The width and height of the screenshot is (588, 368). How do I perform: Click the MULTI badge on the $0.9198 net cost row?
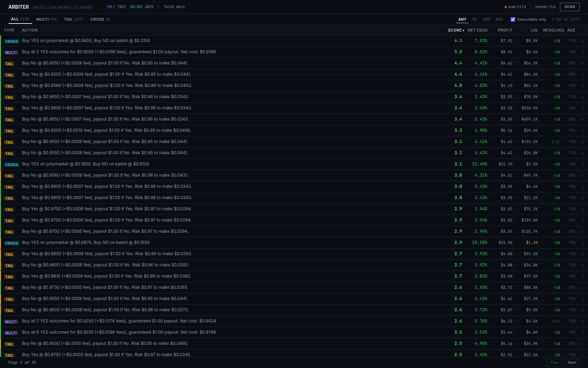[x=11, y=53]
